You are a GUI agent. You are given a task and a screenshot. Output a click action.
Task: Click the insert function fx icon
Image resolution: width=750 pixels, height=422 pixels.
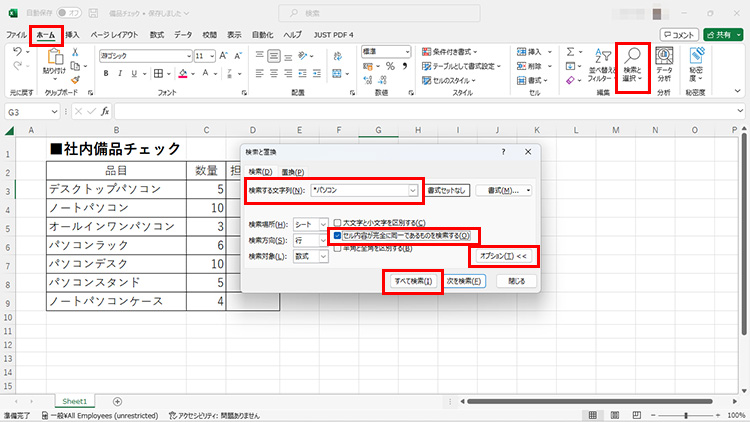(x=104, y=111)
